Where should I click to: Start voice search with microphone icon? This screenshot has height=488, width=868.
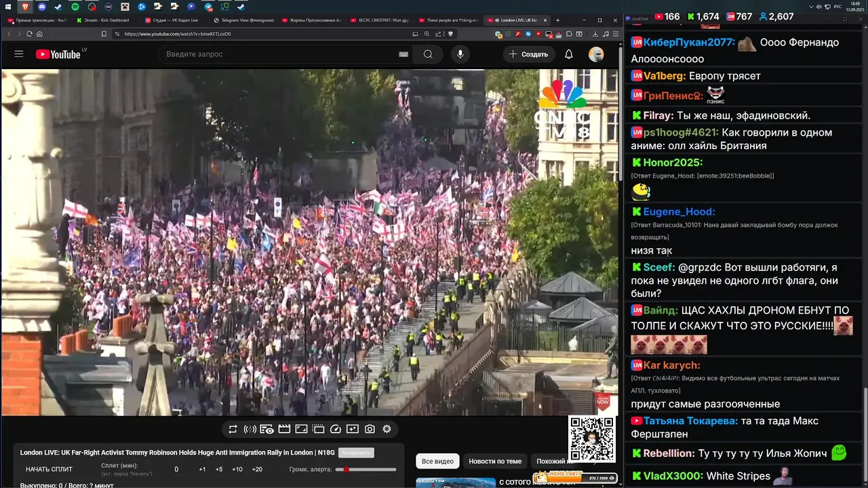[460, 54]
